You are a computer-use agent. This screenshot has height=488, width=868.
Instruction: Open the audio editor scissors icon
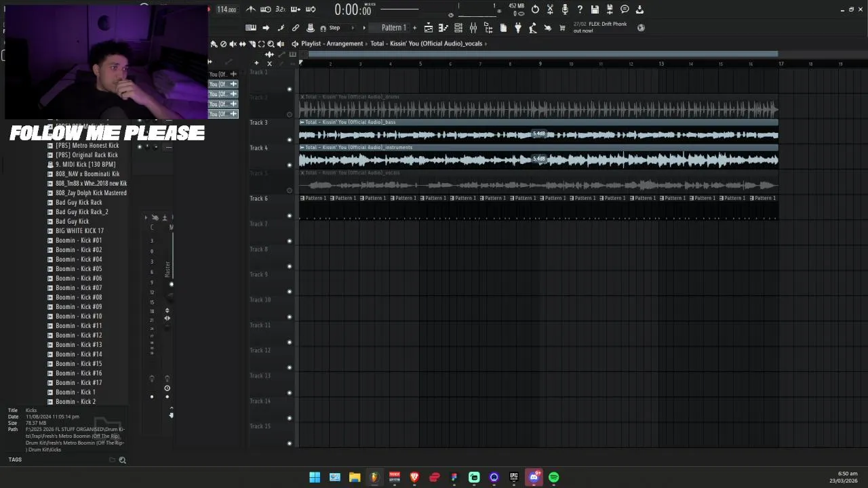[x=550, y=9]
